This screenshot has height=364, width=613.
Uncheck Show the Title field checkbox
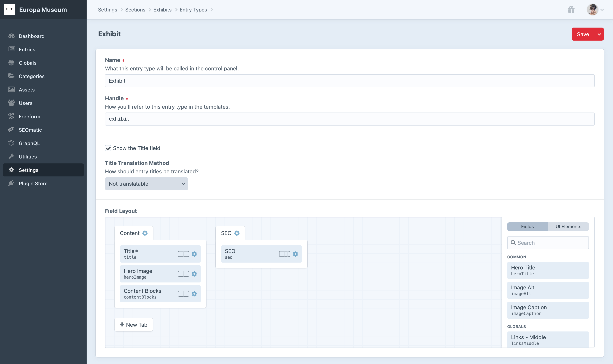pos(108,148)
